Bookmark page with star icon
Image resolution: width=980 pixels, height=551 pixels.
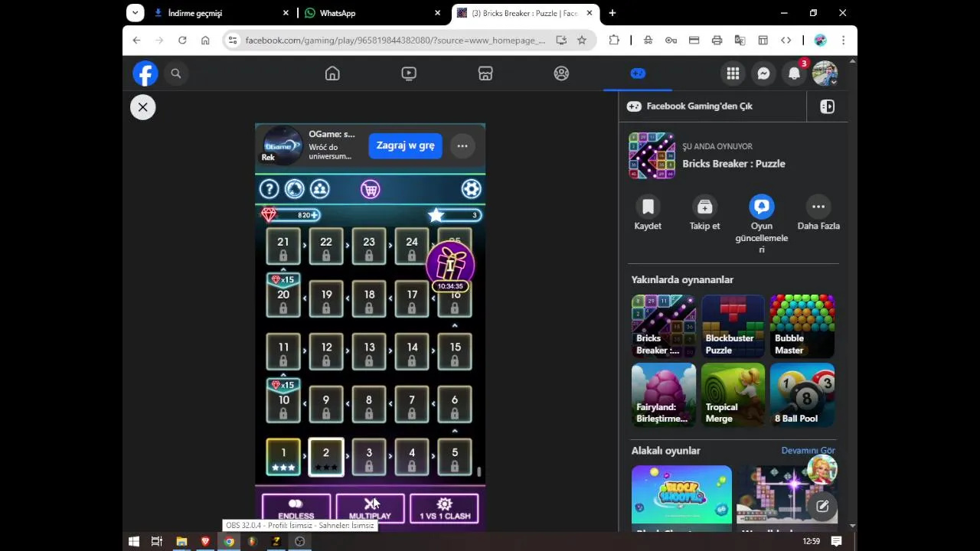(x=582, y=41)
